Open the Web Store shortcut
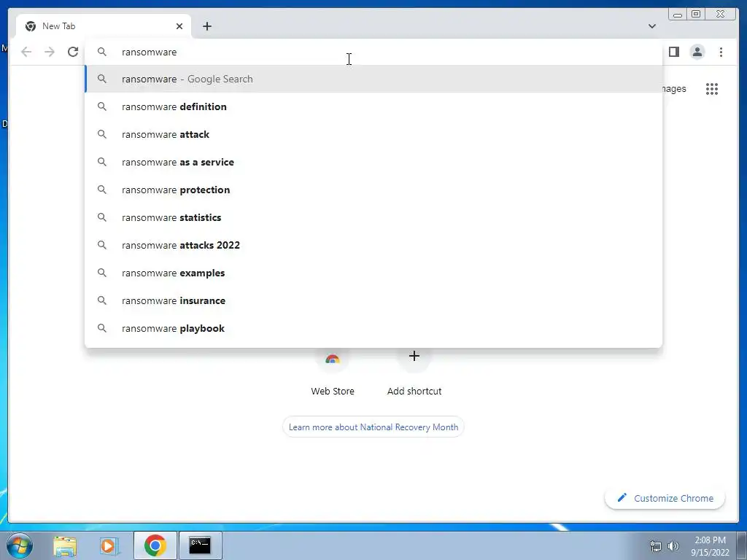 333,371
